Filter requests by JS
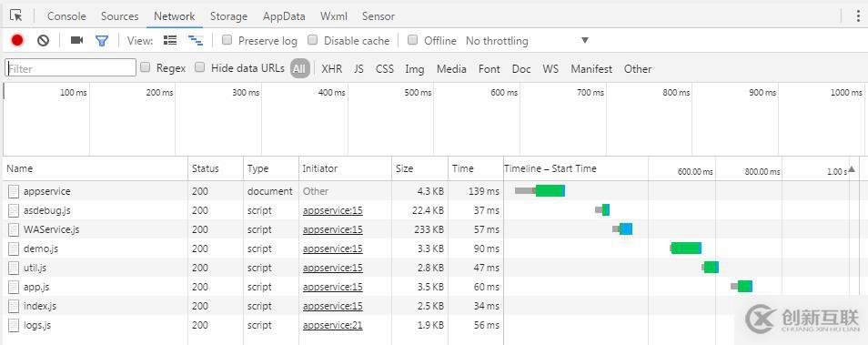Screen dimensions: 868x345 [358, 68]
